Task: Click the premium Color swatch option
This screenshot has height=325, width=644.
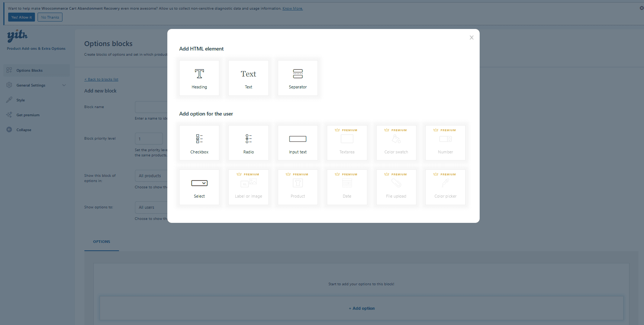Action: click(396, 143)
